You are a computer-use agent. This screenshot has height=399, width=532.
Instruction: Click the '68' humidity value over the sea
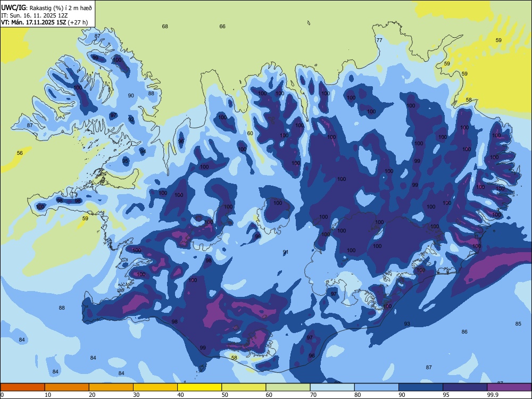point(165,27)
